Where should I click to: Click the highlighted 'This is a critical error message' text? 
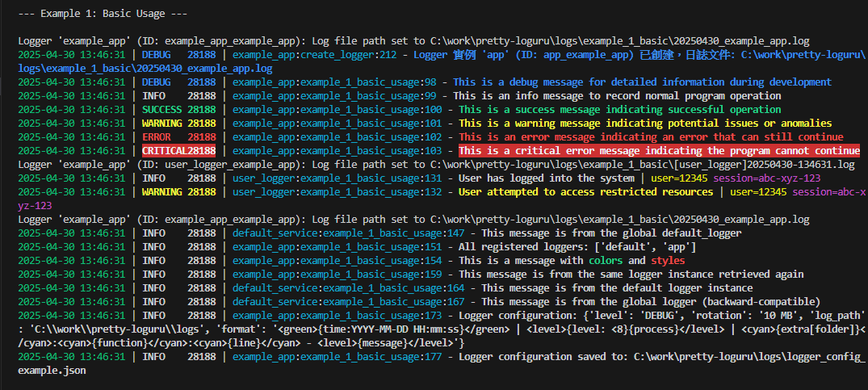tap(549, 151)
